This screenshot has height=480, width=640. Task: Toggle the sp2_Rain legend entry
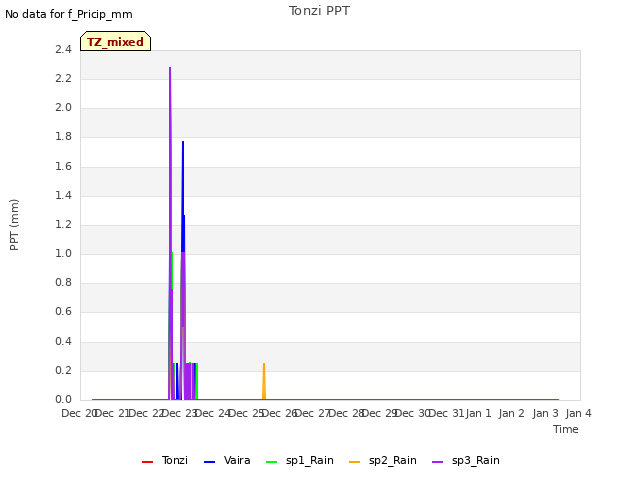click(383, 460)
